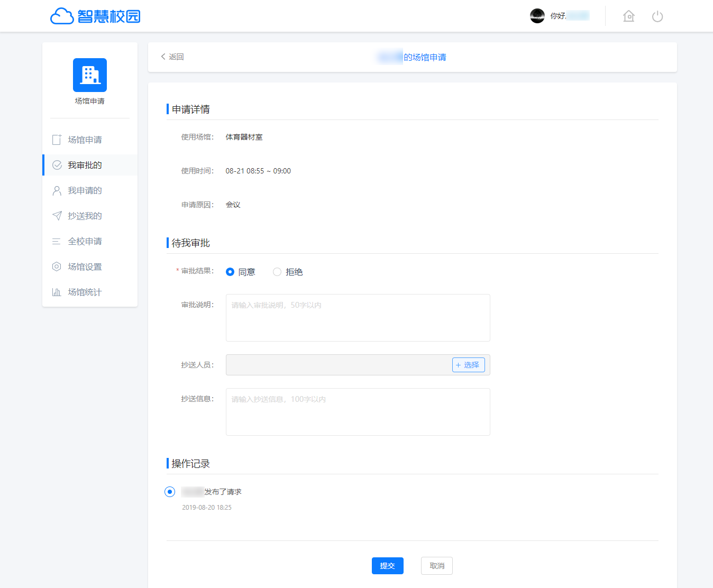Select the 同意 radio option
The height and width of the screenshot is (588, 713).
[x=230, y=272]
